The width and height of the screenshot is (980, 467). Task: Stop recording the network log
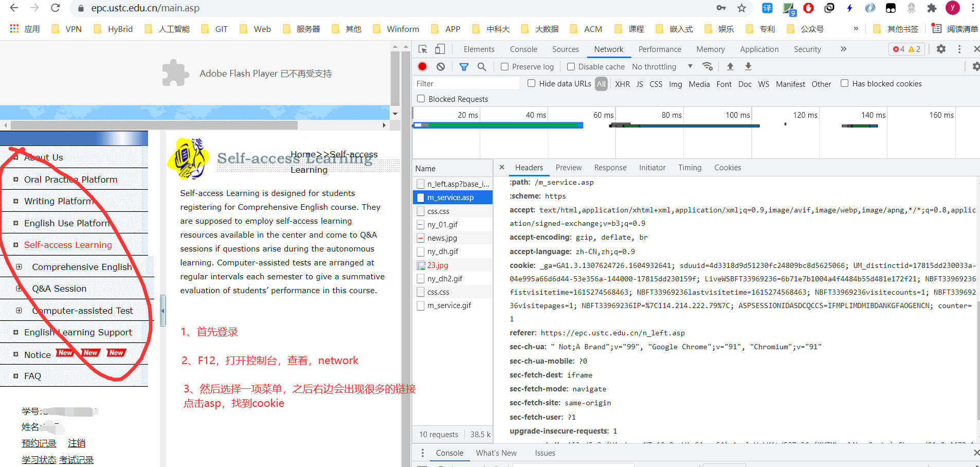[423, 66]
